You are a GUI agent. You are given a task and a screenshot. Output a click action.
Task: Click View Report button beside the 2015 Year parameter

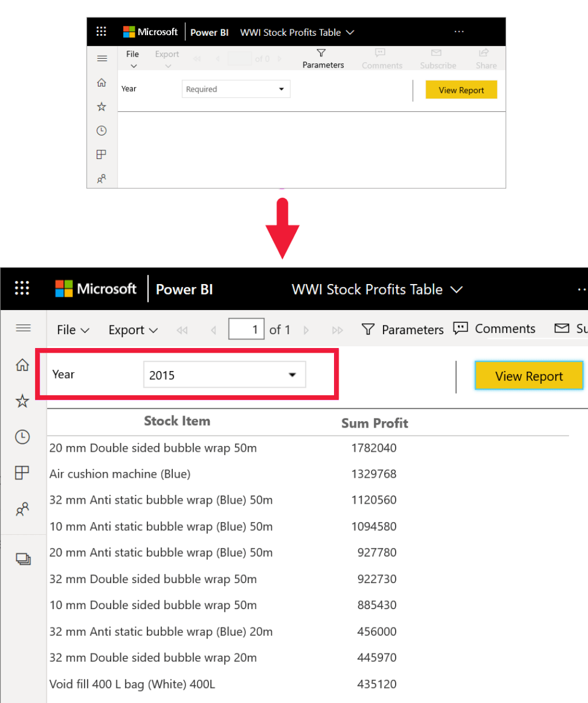coord(529,376)
